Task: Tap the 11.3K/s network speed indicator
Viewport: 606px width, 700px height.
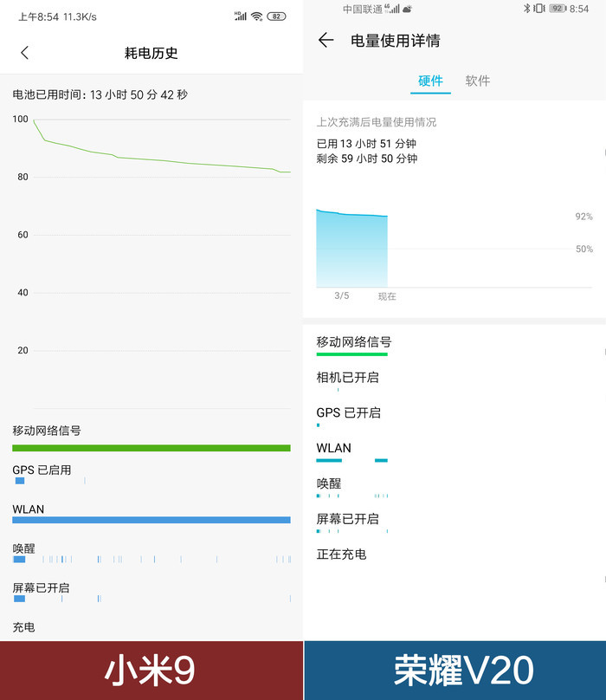Action: (80, 17)
